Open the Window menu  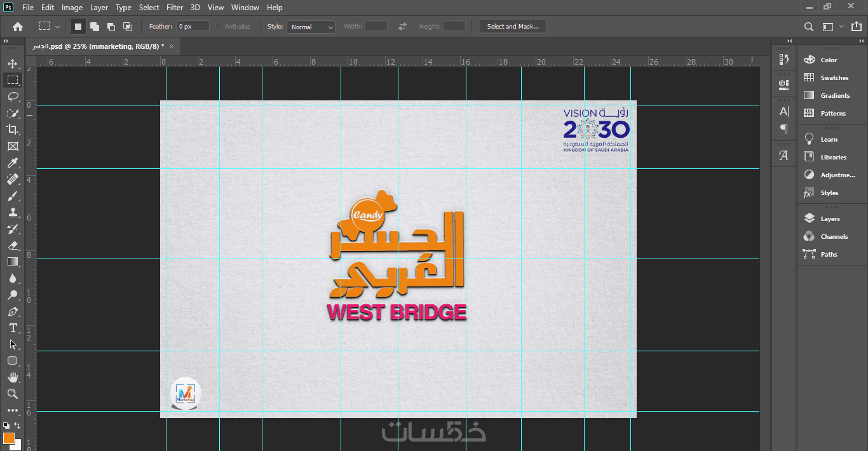click(245, 8)
